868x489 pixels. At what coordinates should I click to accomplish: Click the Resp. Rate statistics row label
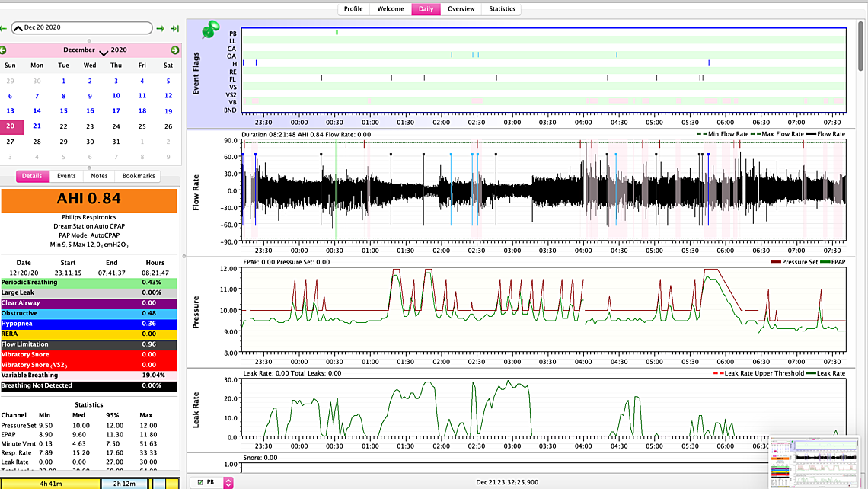click(x=16, y=453)
